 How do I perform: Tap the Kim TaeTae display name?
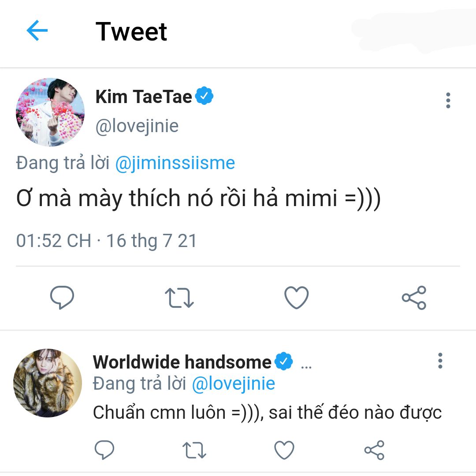(x=144, y=97)
